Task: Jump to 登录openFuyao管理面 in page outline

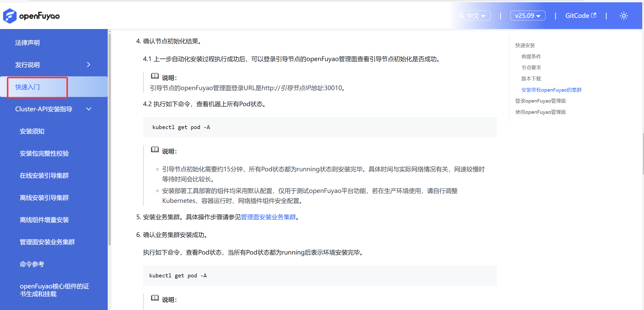Action: pos(540,101)
